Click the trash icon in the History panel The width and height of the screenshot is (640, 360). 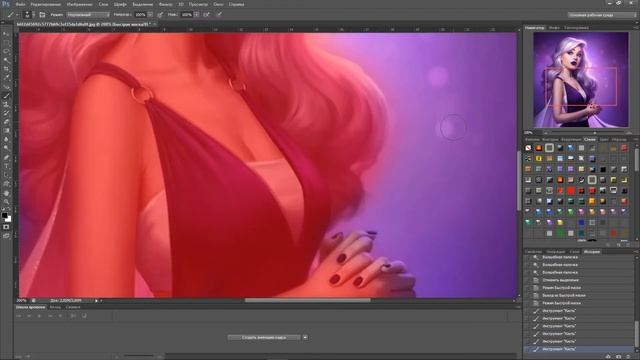629,357
